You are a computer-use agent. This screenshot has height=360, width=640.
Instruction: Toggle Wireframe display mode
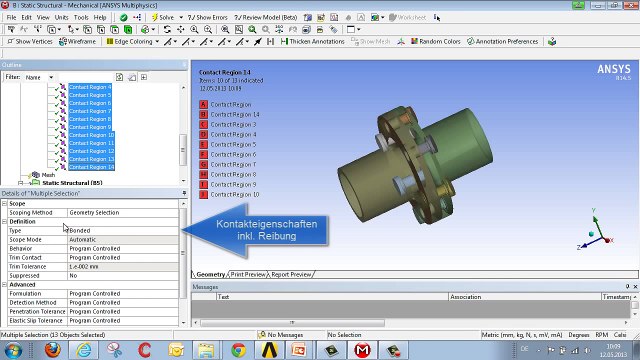point(78,42)
